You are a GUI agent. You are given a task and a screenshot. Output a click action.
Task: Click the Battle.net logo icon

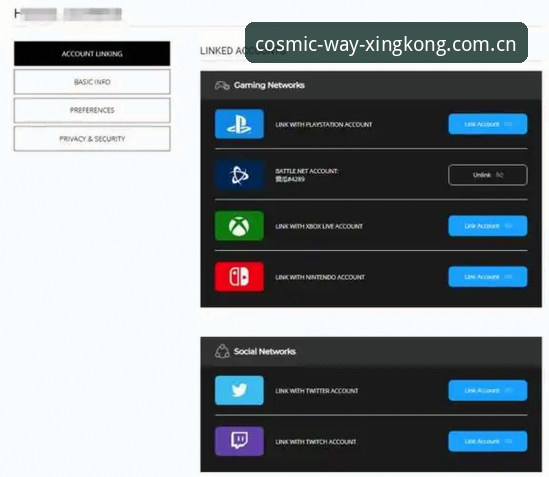[239, 175]
